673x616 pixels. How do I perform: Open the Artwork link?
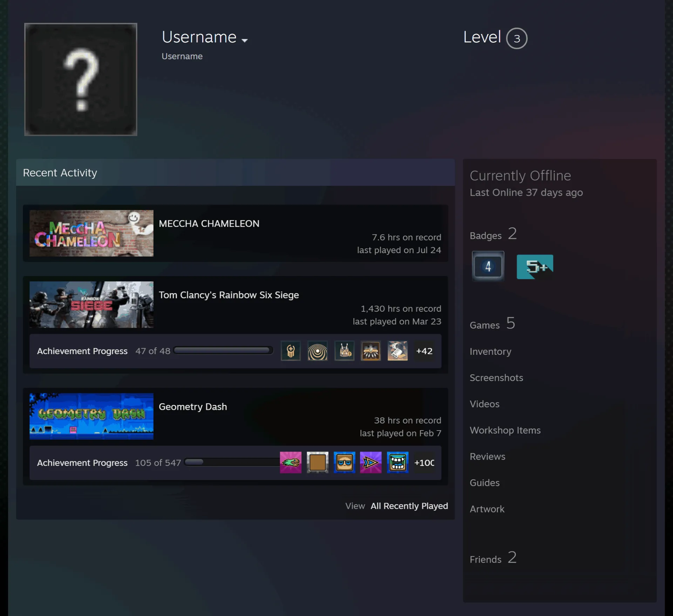pos(487,509)
